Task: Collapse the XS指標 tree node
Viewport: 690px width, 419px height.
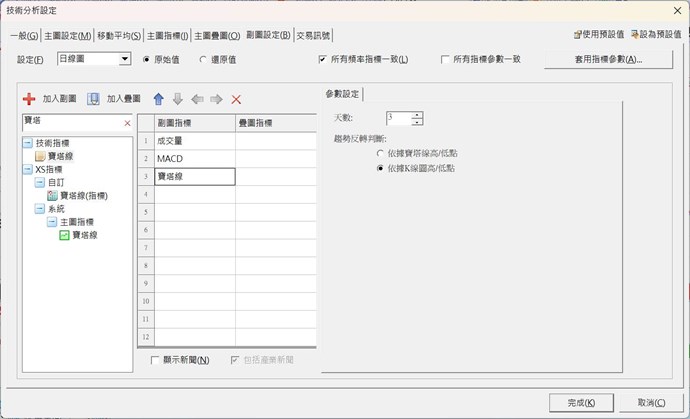Action: point(27,170)
